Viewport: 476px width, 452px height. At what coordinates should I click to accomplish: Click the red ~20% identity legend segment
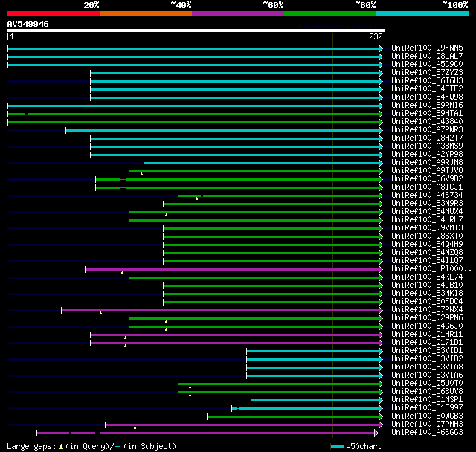click(54, 13)
